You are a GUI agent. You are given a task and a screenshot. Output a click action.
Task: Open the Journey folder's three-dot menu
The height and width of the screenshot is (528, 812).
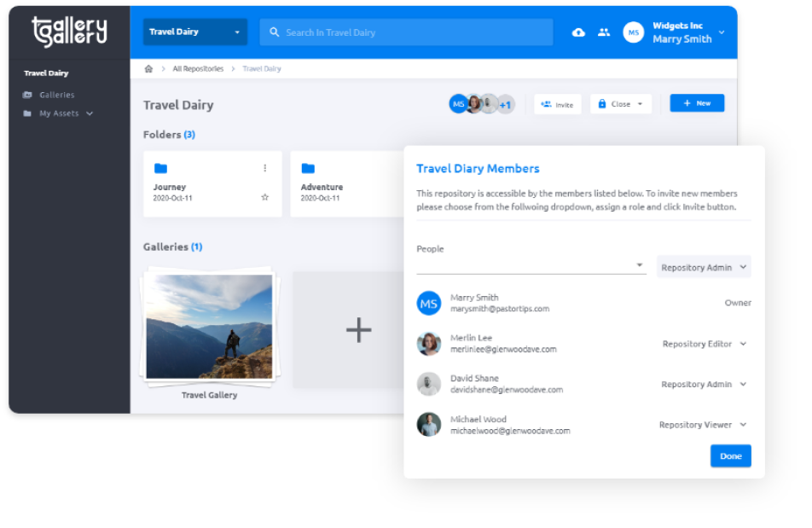(265, 168)
